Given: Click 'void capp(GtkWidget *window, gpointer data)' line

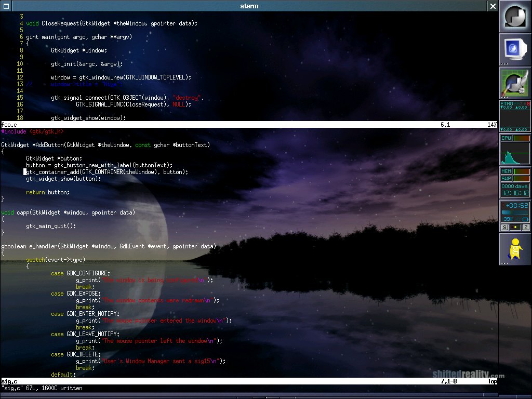Looking at the screenshot, I should click(68, 212).
